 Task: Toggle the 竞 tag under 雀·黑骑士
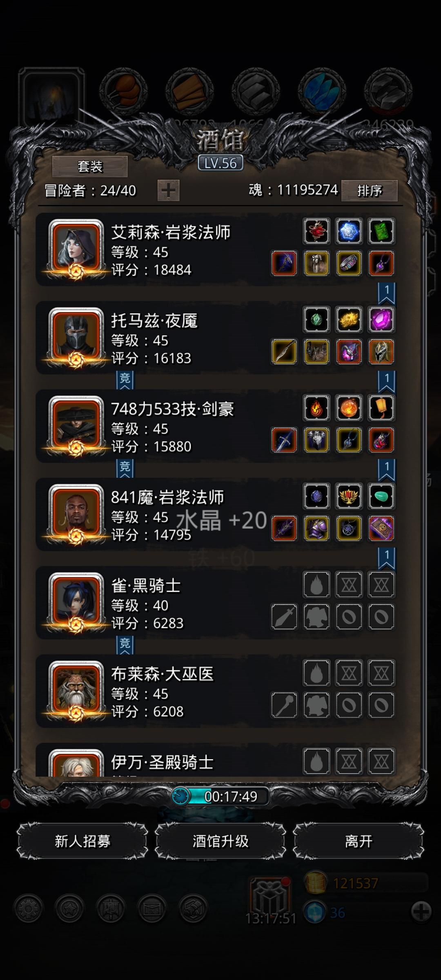click(125, 645)
